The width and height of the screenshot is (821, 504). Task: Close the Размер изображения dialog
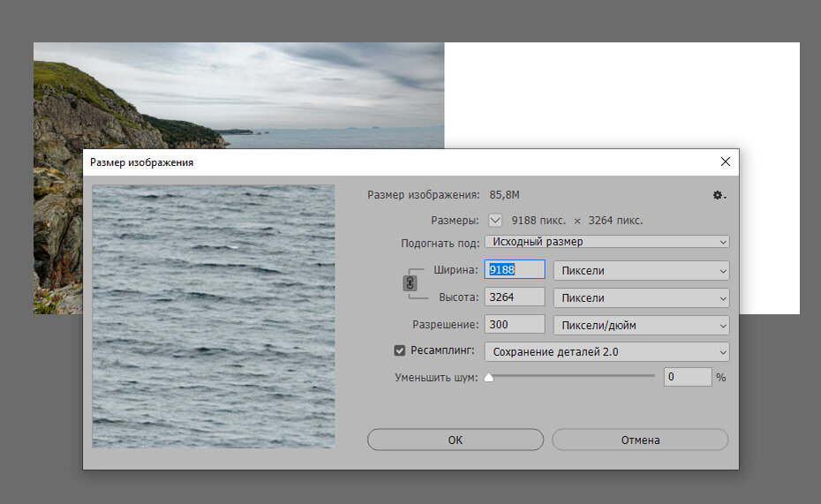coord(725,162)
